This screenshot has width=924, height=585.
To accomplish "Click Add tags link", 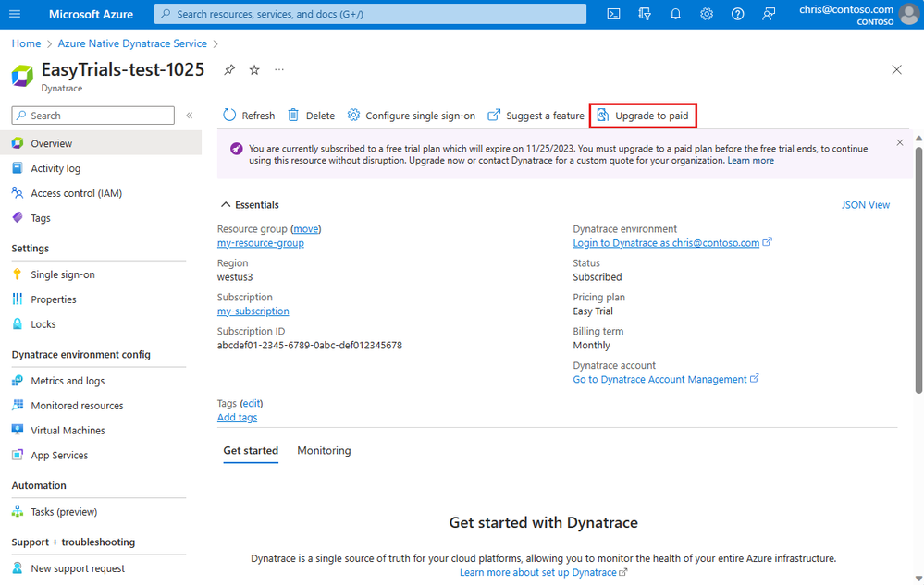I will point(237,418).
